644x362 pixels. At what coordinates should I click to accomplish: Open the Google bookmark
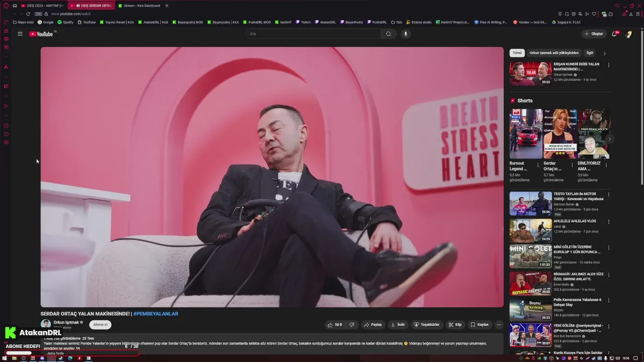[46, 22]
